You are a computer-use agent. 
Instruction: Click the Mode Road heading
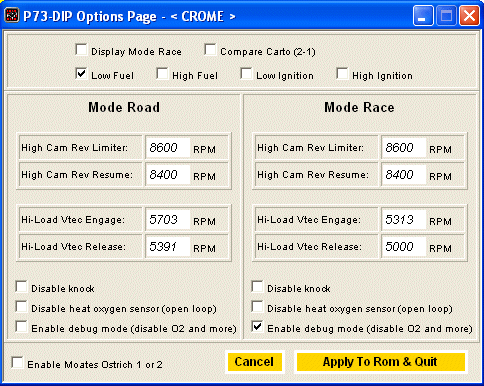(x=124, y=107)
